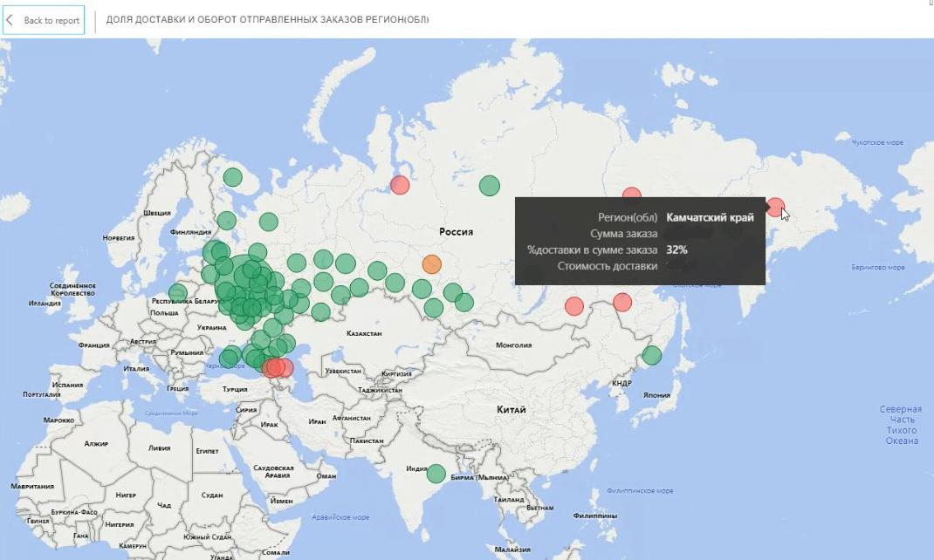
Task: Click the green bubble near Japan
Action: 651,355
